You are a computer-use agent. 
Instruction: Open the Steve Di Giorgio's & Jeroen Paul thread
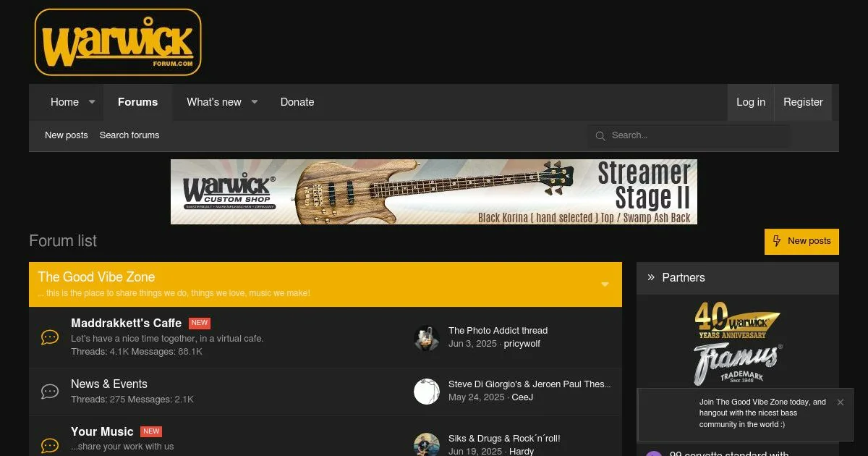point(529,384)
